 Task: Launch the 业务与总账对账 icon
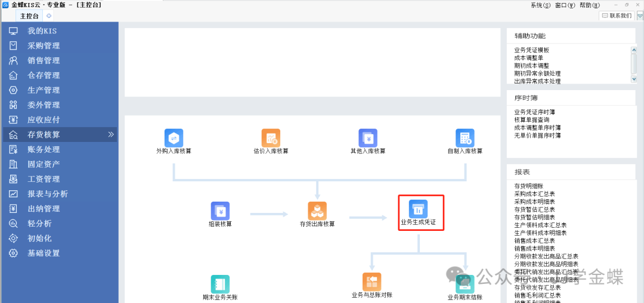click(x=371, y=282)
